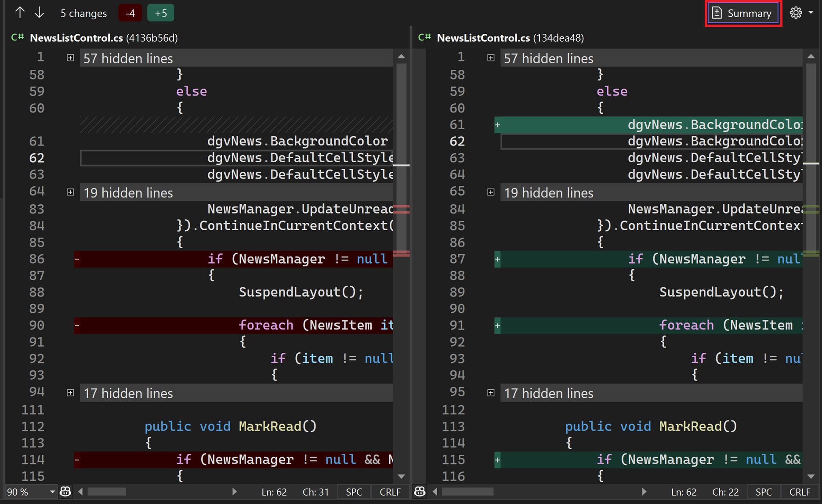Open GitHub Copilot from the right pane status bar
This screenshot has width=822, height=504.
(420, 492)
